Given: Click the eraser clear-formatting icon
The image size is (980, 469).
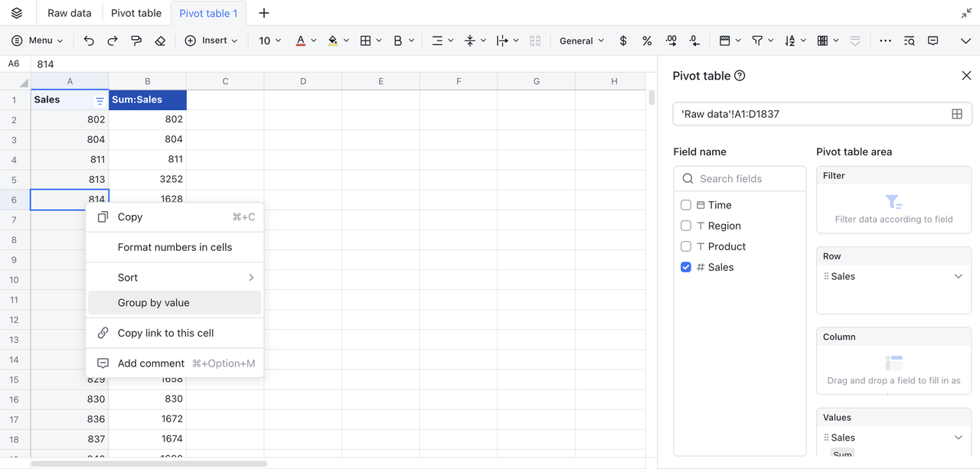Looking at the screenshot, I should pos(160,41).
